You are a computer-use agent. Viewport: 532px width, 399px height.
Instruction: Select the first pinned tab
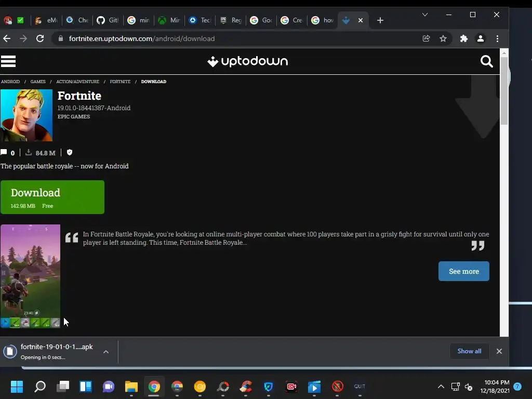[8, 20]
